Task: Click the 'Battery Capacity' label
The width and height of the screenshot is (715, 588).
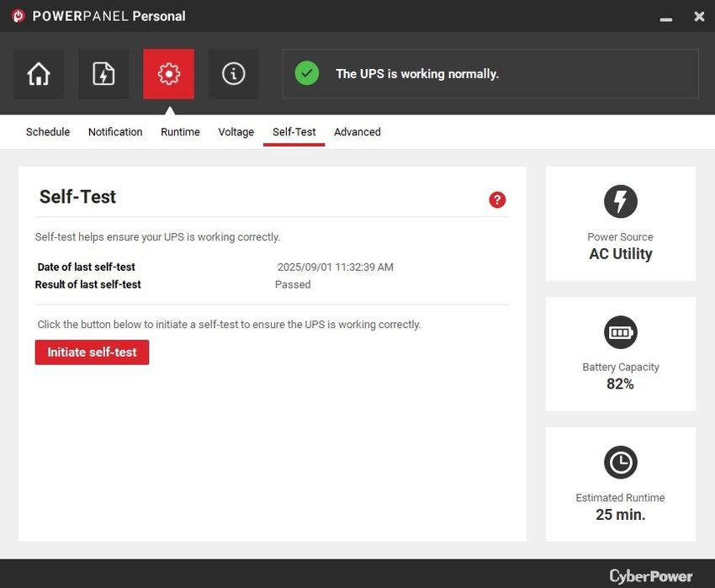Action: [x=620, y=368]
